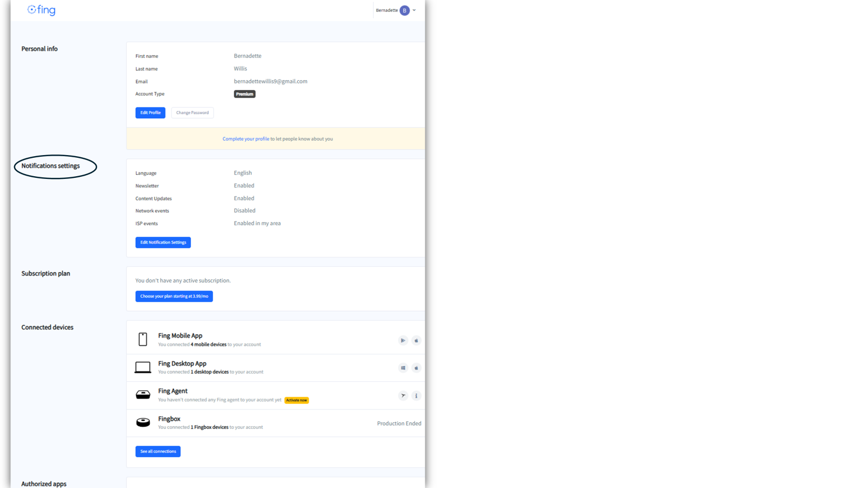Viewport: 868px width, 488px height.
Task: Open Apple icon for Fing Desktop App
Action: tap(416, 368)
